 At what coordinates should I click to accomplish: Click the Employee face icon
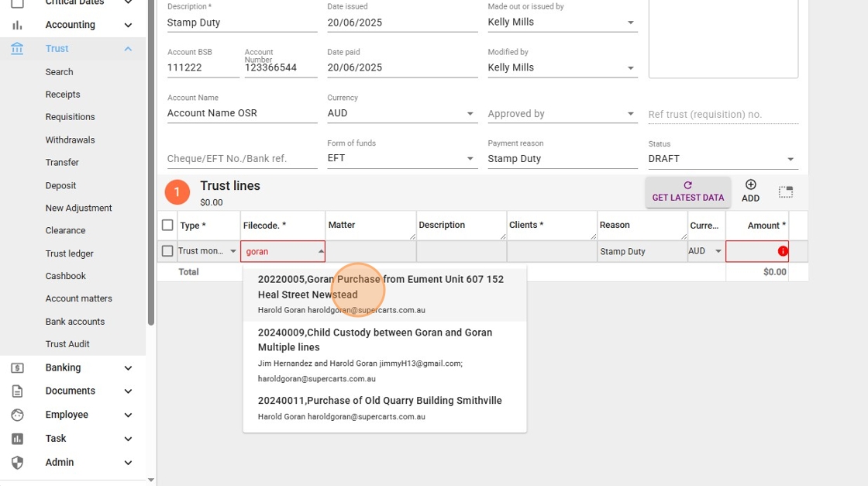[17, 415]
